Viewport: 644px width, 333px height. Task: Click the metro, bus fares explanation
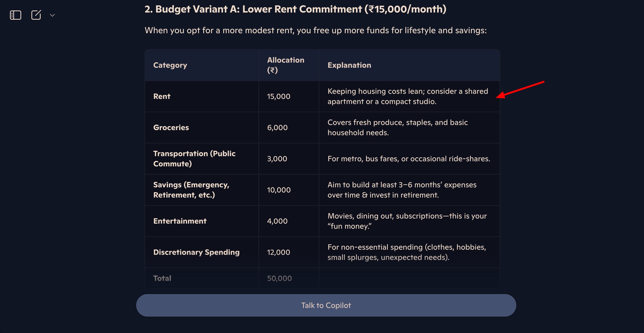pos(408,159)
